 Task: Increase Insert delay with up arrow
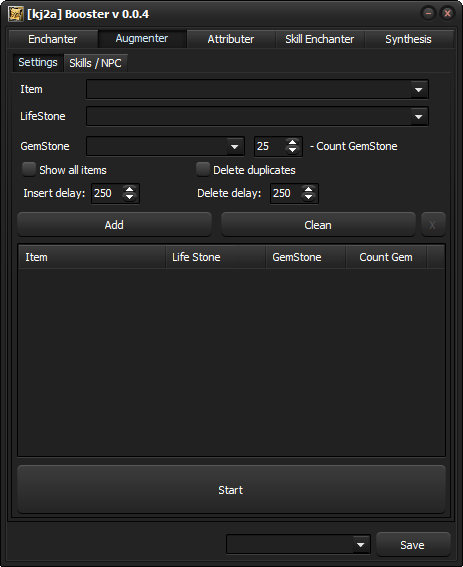129,189
